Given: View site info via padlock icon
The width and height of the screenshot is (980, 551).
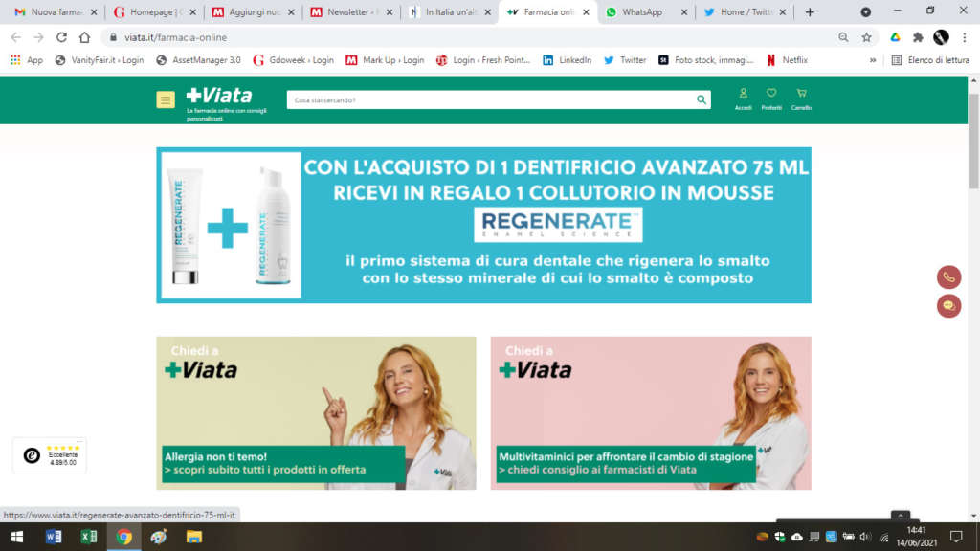Looking at the screenshot, I should point(113,37).
